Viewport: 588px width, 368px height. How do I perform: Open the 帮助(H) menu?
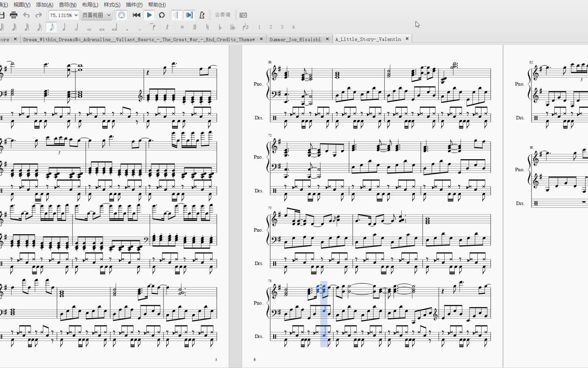click(157, 5)
